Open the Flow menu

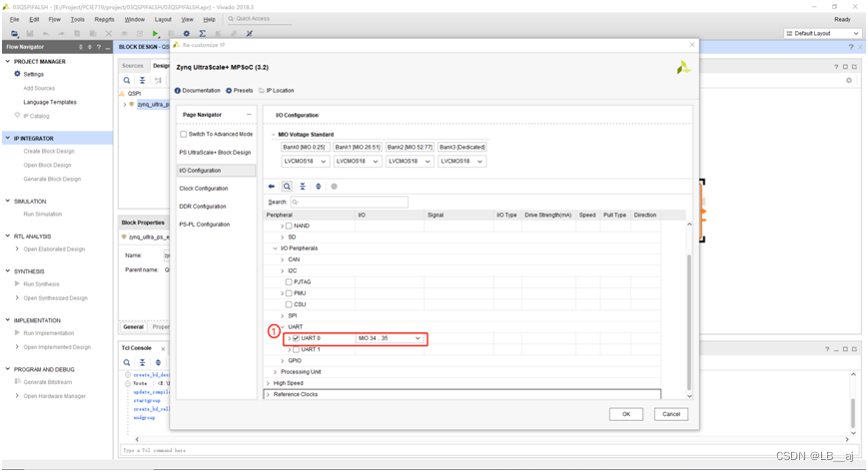coord(54,19)
